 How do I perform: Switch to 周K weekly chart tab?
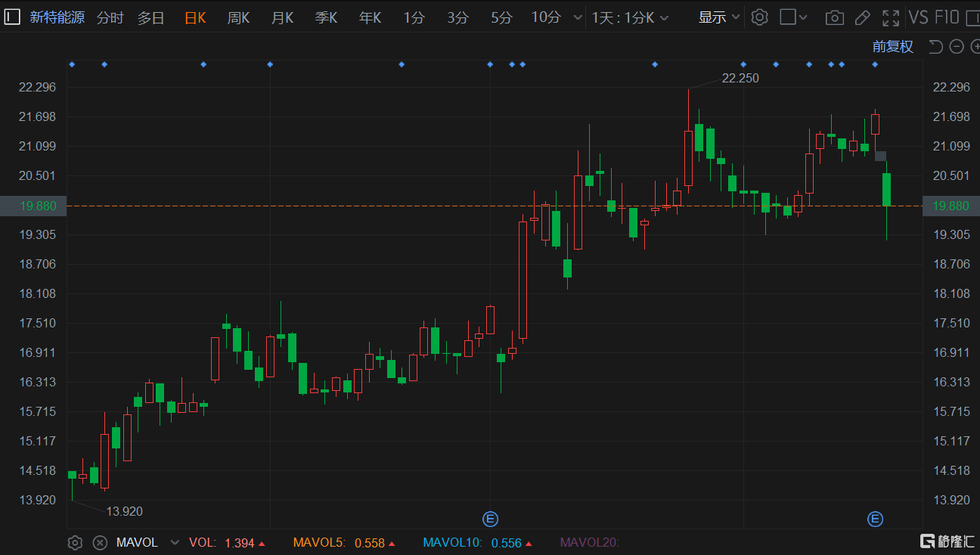[238, 17]
